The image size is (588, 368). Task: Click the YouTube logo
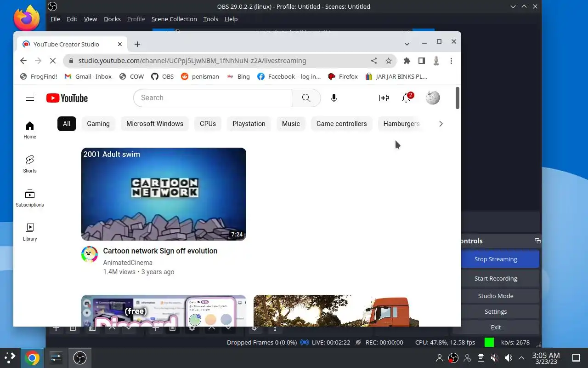tap(67, 98)
